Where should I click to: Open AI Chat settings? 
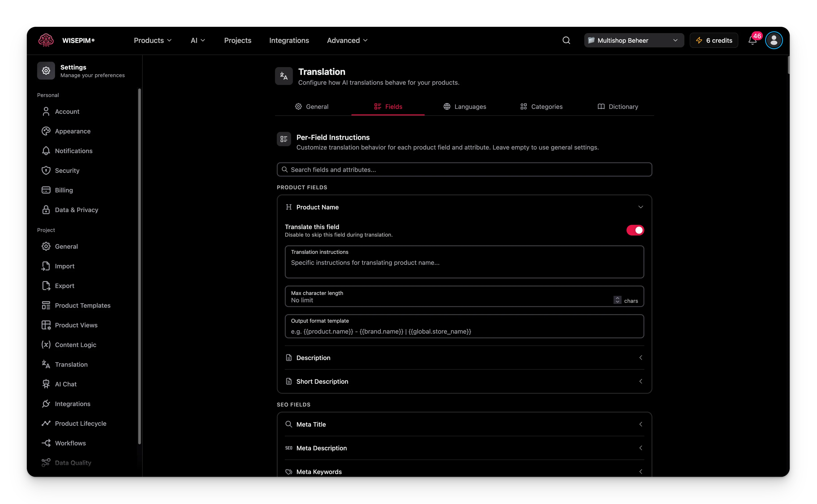click(66, 384)
